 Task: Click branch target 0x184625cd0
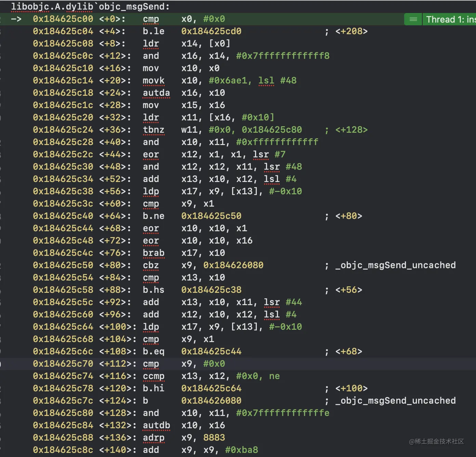pos(211,31)
